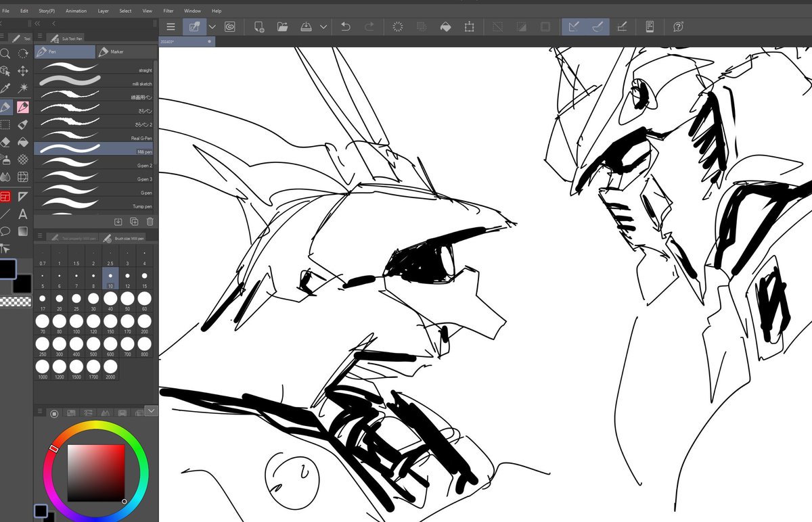Select the Rotate view tool

point(22,53)
